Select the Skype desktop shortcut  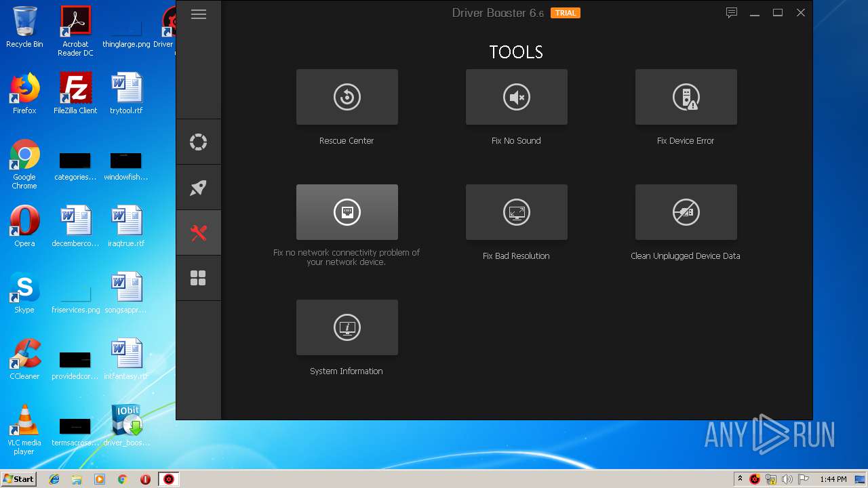tap(24, 293)
